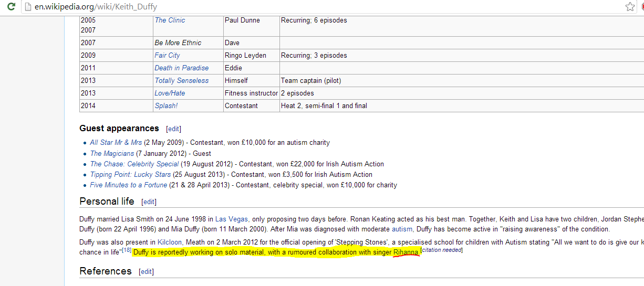Open footnote reference 18
Viewport: 644px width, 286px height.
click(x=126, y=250)
